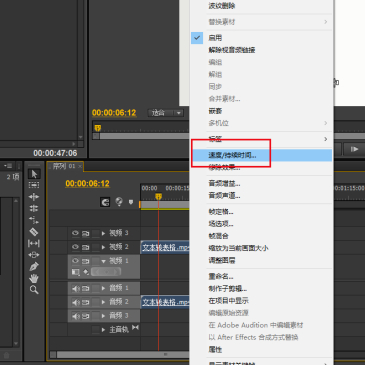Toggle sync lock for 音频 3
This screenshot has width=365, height=365.
(86, 316)
